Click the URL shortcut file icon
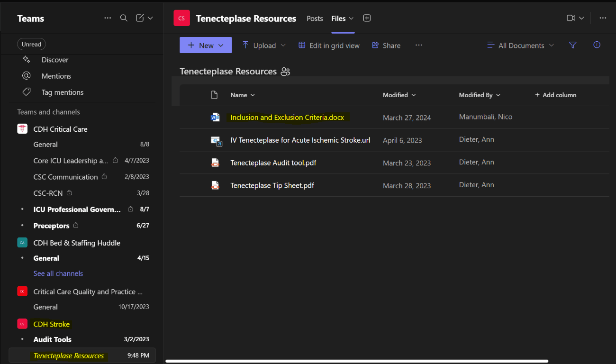Image resolution: width=616 pixels, height=364 pixels. [x=216, y=141]
